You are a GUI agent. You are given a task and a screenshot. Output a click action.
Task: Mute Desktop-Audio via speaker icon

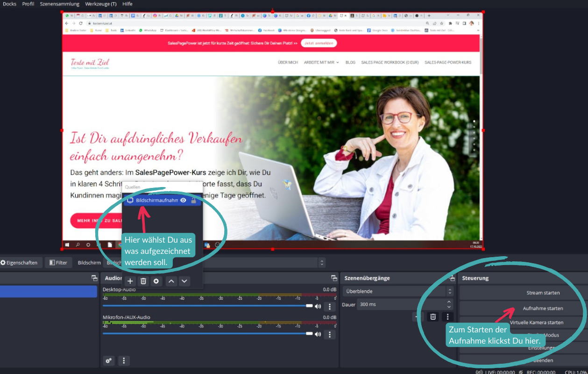[318, 307]
